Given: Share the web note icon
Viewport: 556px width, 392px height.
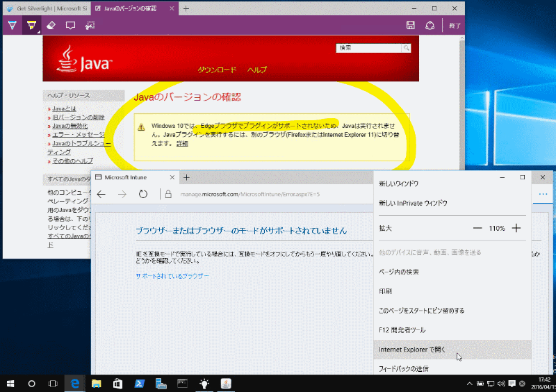Looking at the screenshot, I should click(430, 25).
